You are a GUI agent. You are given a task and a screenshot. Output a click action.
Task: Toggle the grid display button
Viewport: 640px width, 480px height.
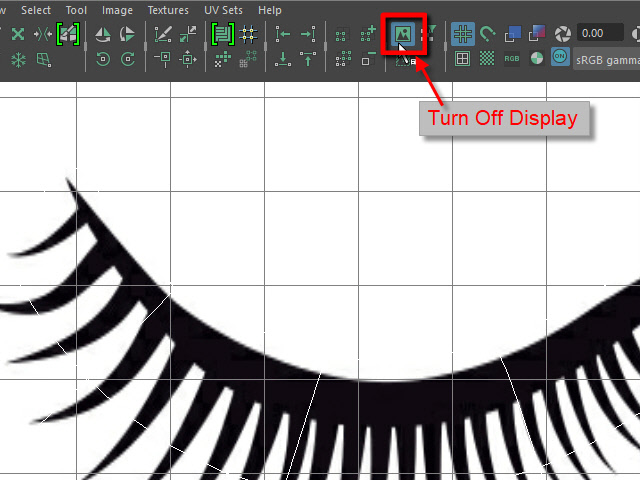point(462,34)
